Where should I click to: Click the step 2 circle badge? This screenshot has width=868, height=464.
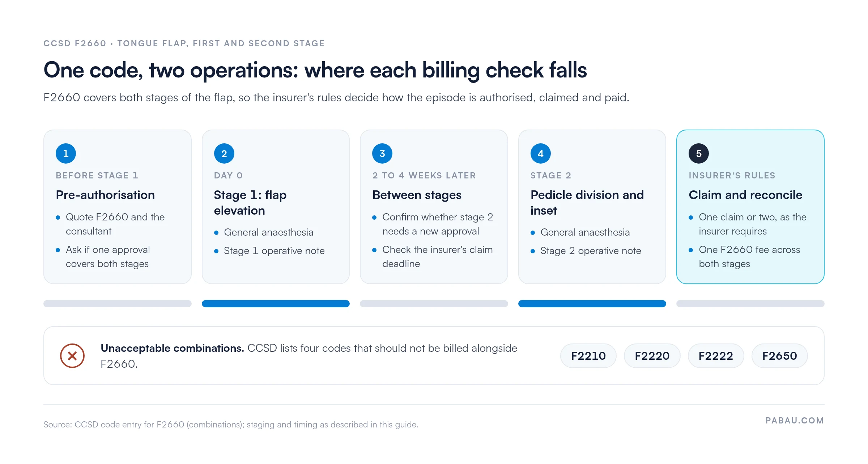(x=224, y=153)
